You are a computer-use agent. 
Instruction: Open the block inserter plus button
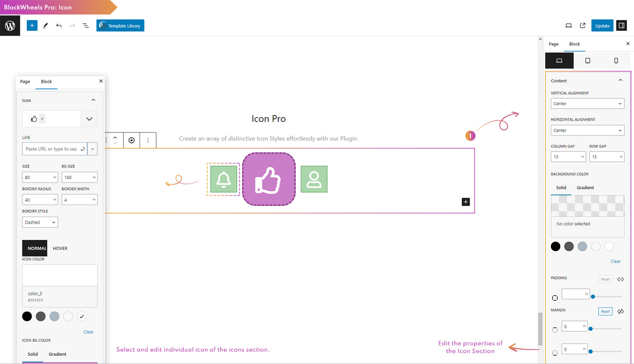(x=32, y=26)
